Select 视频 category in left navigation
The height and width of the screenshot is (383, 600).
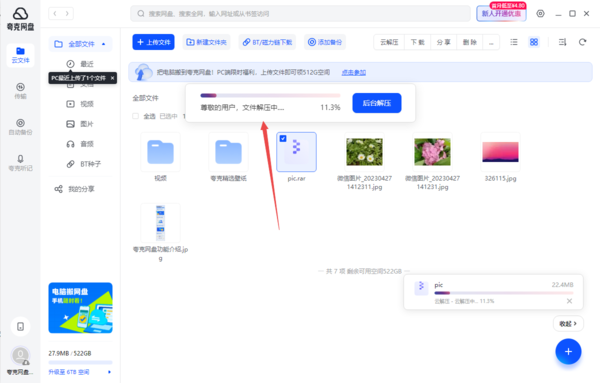(x=80, y=104)
